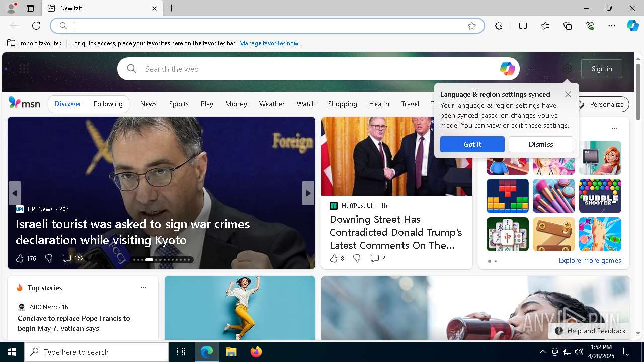
Task: Launch Firefox from the taskbar
Action: coord(256,352)
